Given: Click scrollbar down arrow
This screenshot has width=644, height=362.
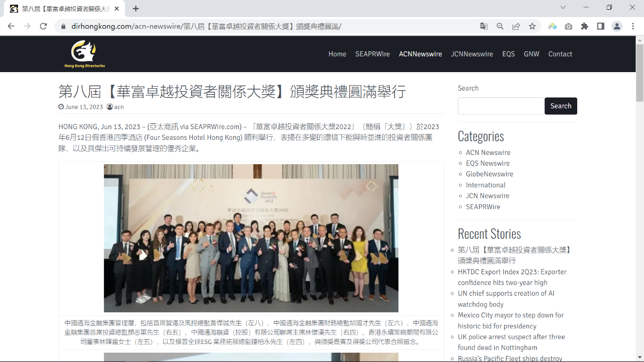Looking at the screenshot, I should pos(640,358).
